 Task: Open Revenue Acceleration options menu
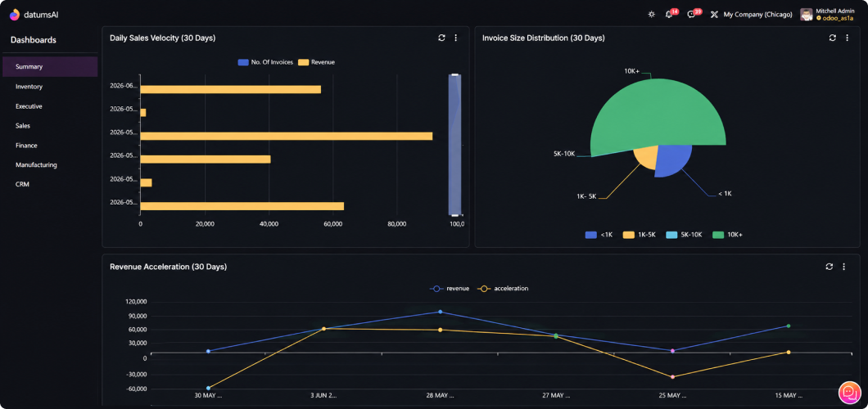[x=843, y=267]
